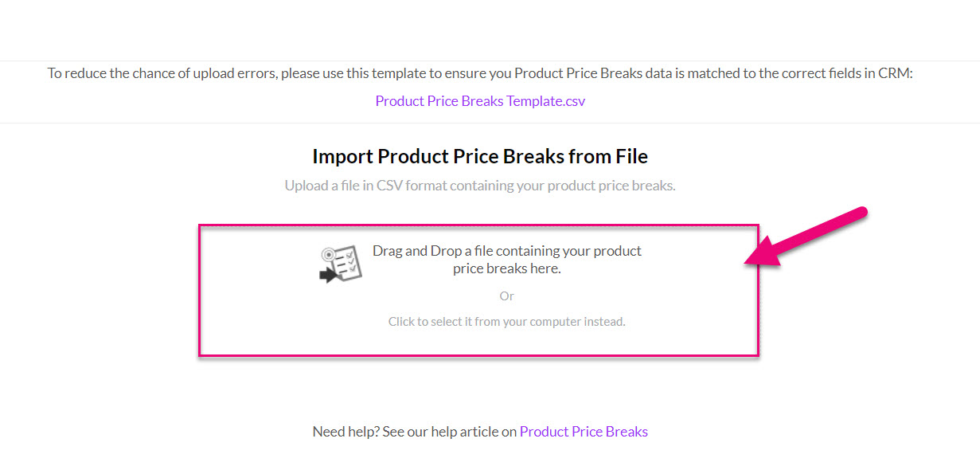Open the Product Price Breaks help article
The height and width of the screenshot is (466, 980).
point(584,432)
